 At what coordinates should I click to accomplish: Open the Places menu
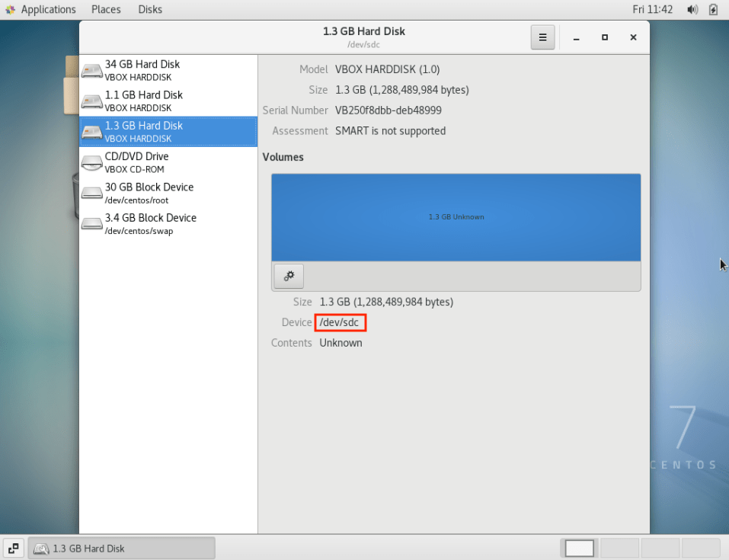click(x=106, y=9)
